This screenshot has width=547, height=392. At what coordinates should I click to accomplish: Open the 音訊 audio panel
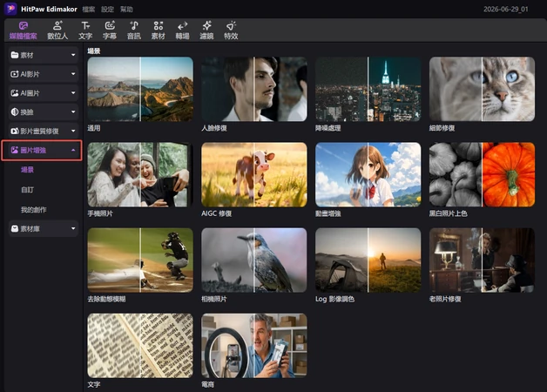pyautogui.click(x=134, y=30)
